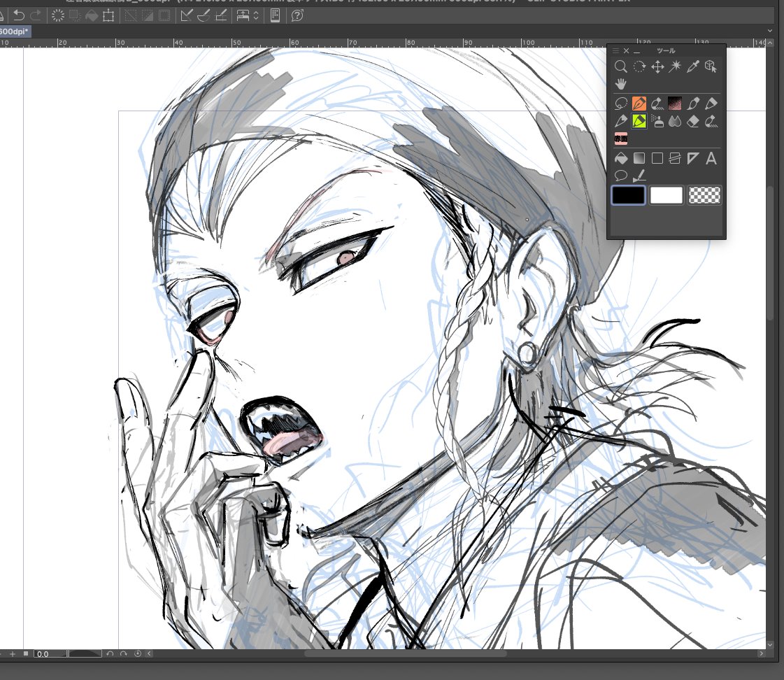Toggle Snap to Special Ruler icon
The image size is (784, 680).
tap(204, 15)
